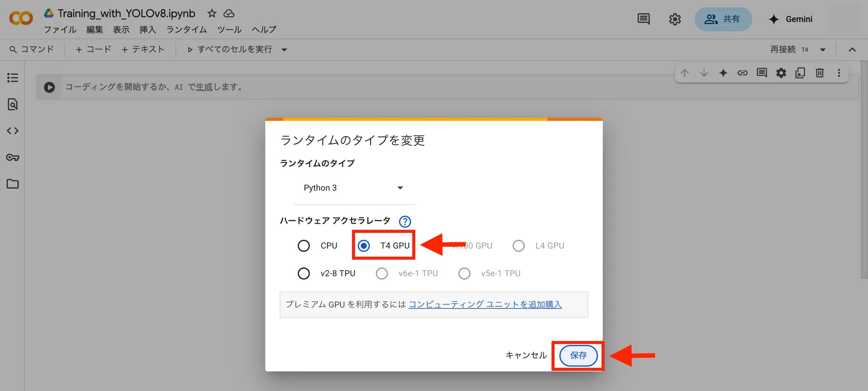Expand the 再接続 connection options arrow
The image size is (868, 391).
coord(823,50)
